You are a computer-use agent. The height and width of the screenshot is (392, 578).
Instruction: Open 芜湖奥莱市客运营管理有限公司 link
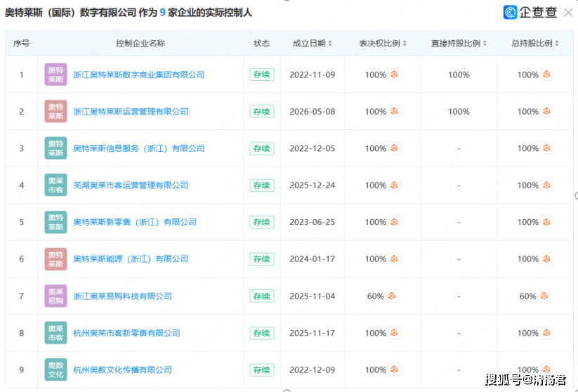point(131,185)
